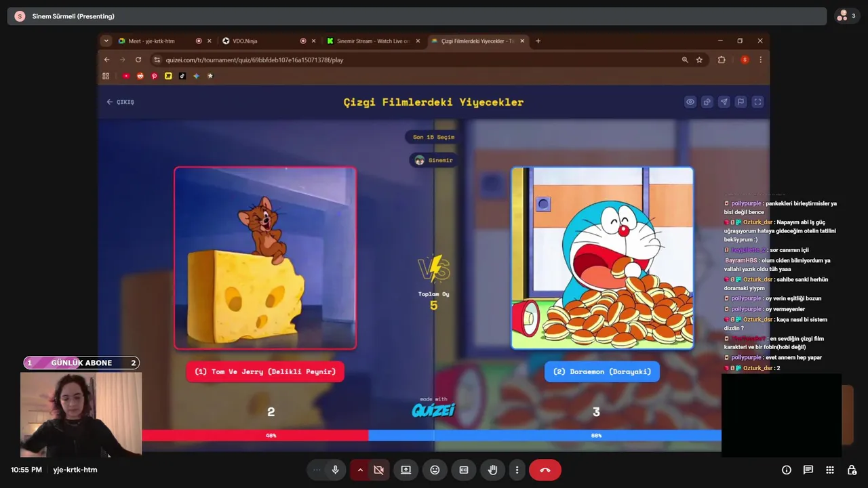Screen dimensions: 868x488
Task: Pick the Doraemon dorayaki image
Action: click(x=602, y=258)
